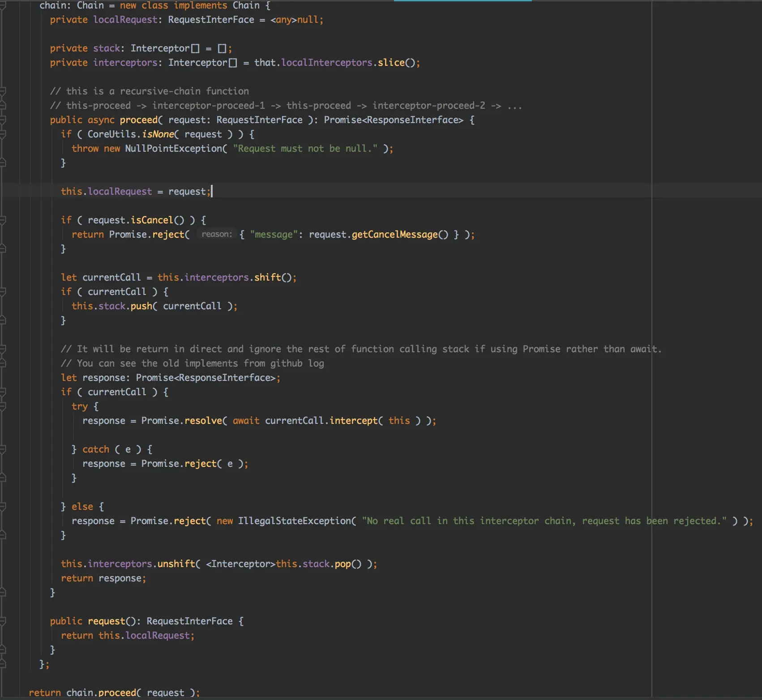The height and width of the screenshot is (700, 762).
Task: Click the stack.push call
Action: (125, 306)
